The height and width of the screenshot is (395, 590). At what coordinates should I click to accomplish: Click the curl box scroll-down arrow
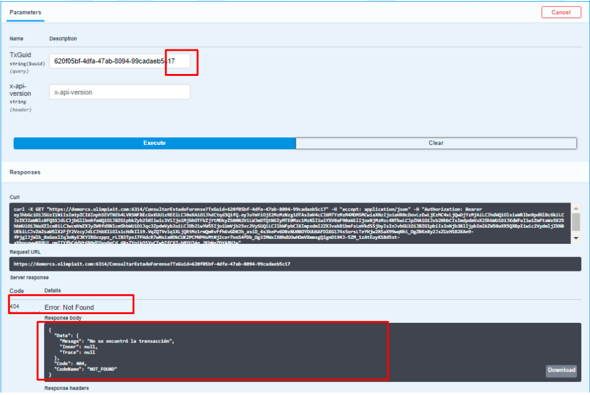pyautogui.click(x=576, y=238)
